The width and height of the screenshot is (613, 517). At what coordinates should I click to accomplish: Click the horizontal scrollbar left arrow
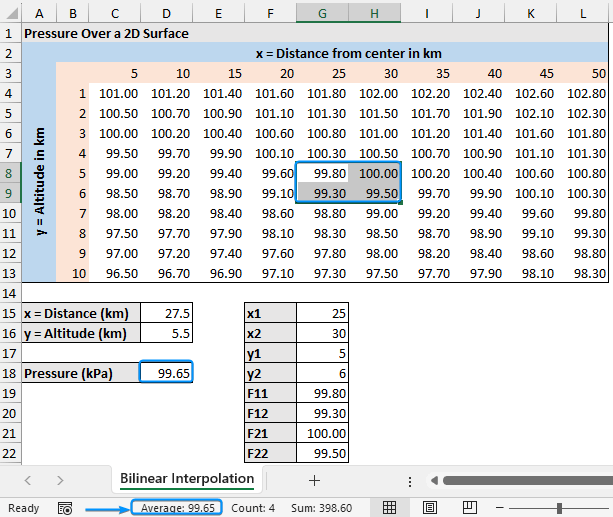click(x=434, y=480)
